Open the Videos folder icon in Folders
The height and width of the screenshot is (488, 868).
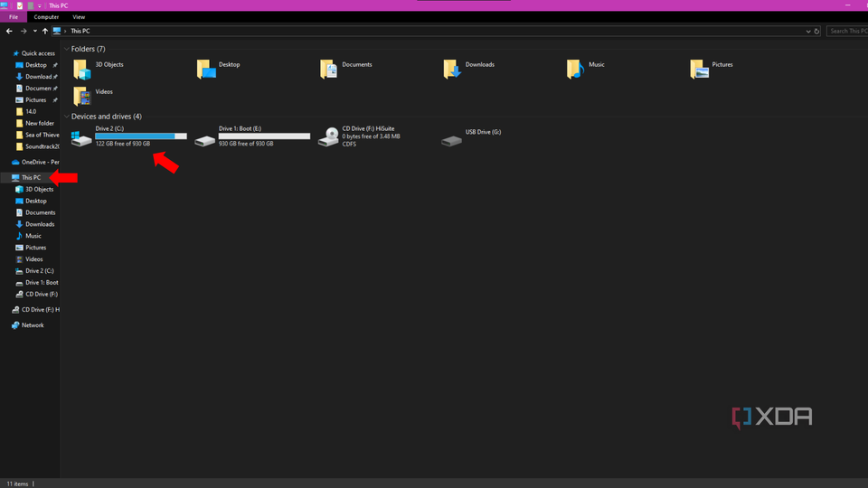pos(82,97)
